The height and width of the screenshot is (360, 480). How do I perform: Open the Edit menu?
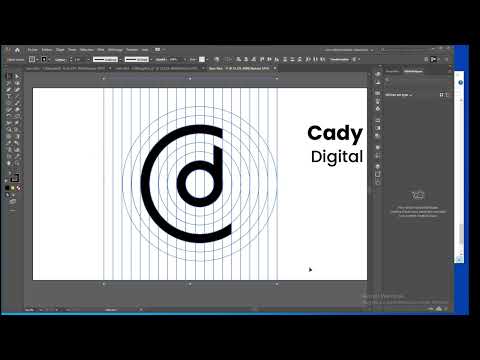click(x=46, y=50)
